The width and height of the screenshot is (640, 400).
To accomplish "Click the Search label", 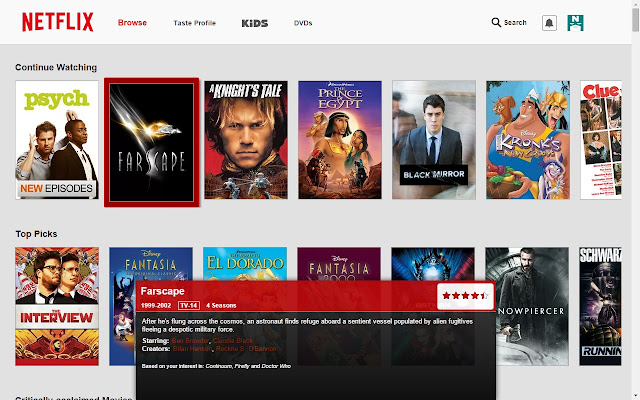I will (x=515, y=22).
